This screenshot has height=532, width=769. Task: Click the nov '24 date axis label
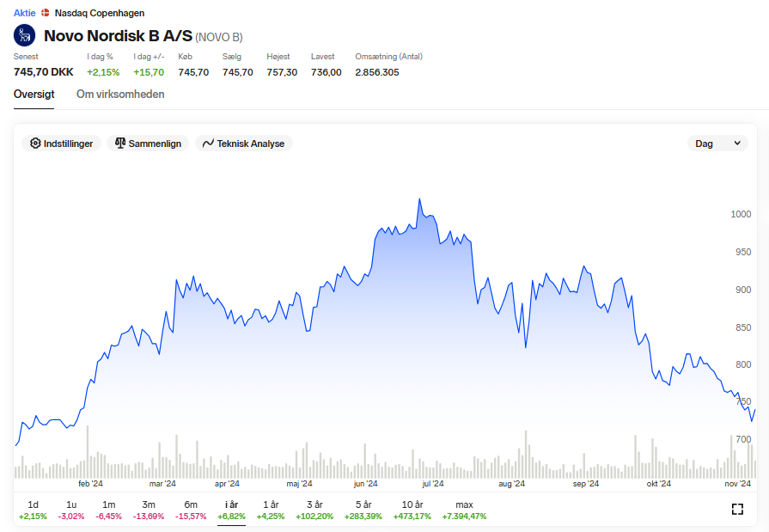(737, 484)
